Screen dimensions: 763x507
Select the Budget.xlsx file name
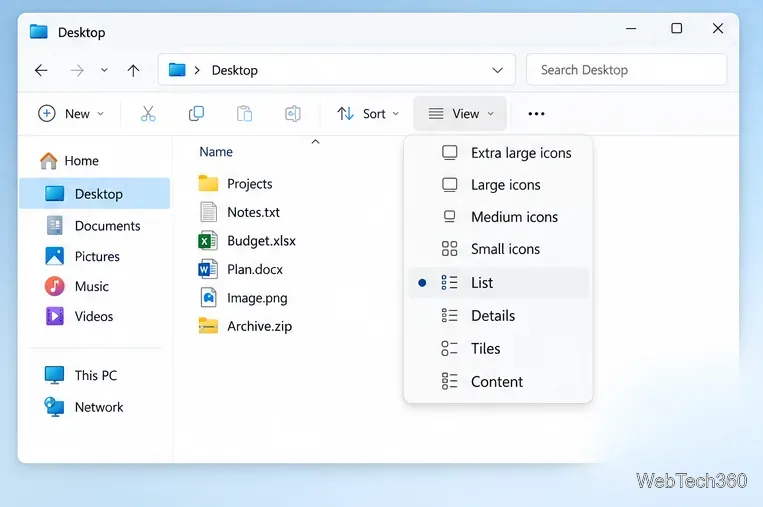[261, 241]
